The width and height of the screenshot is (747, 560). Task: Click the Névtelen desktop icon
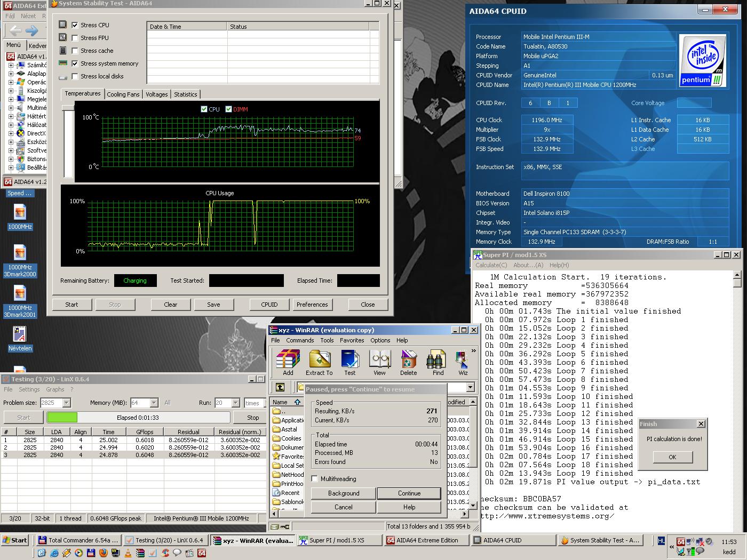[20, 339]
